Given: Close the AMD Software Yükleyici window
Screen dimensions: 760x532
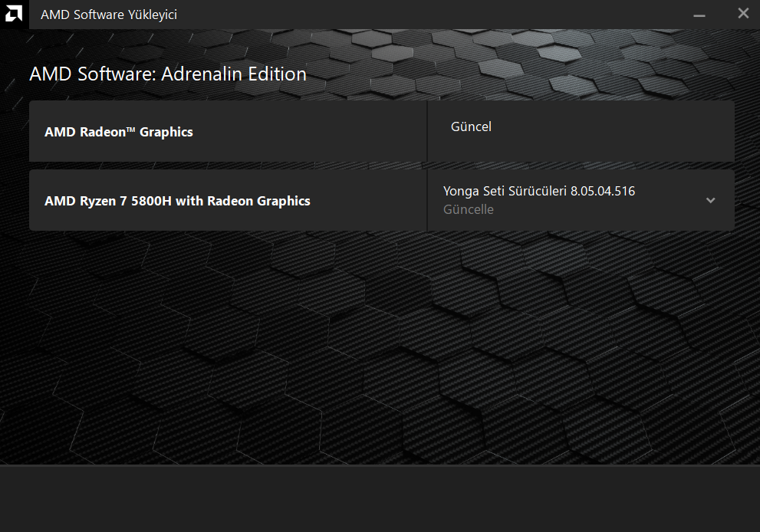Looking at the screenshot, I should [x=743, y=14].
